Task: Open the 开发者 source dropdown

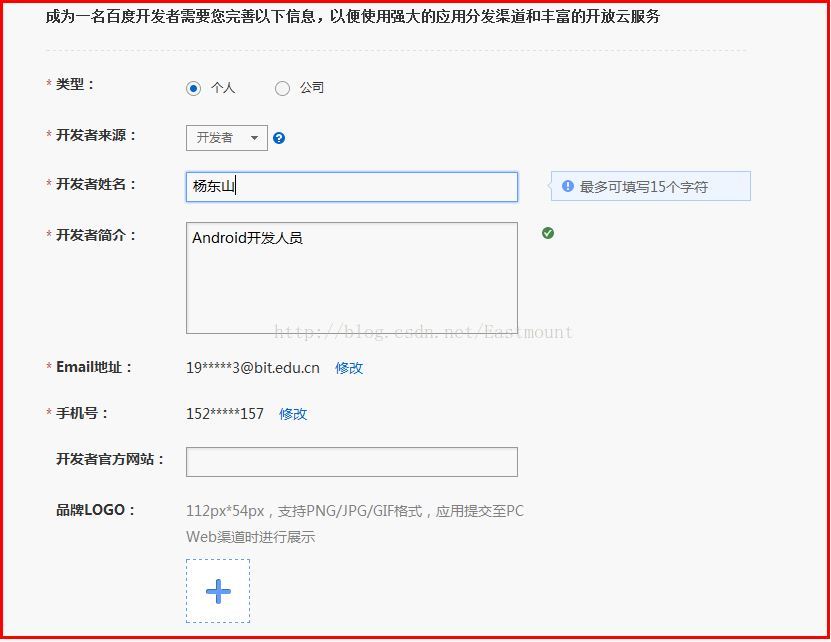Action: (x=227, y=138)
